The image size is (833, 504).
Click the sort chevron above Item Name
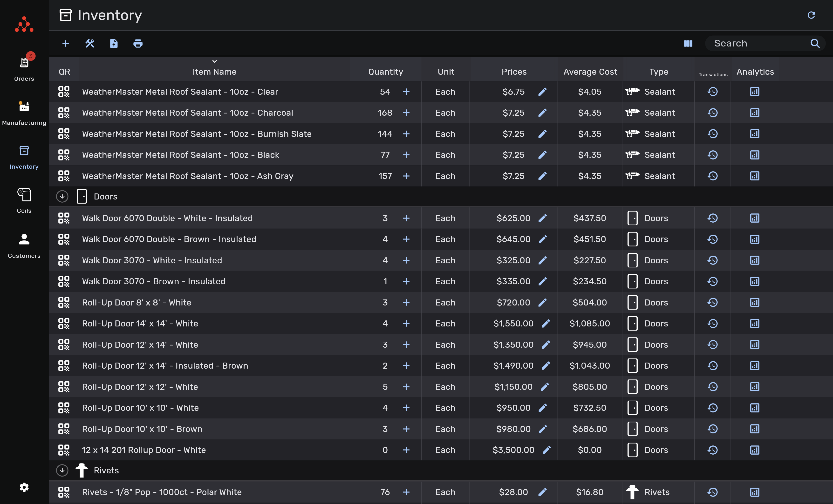coord(214,61)
